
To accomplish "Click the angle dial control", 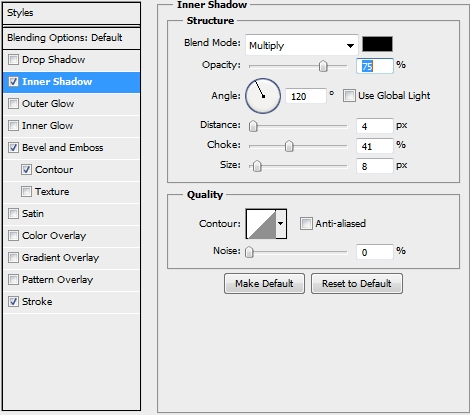I will click(263, 96).
